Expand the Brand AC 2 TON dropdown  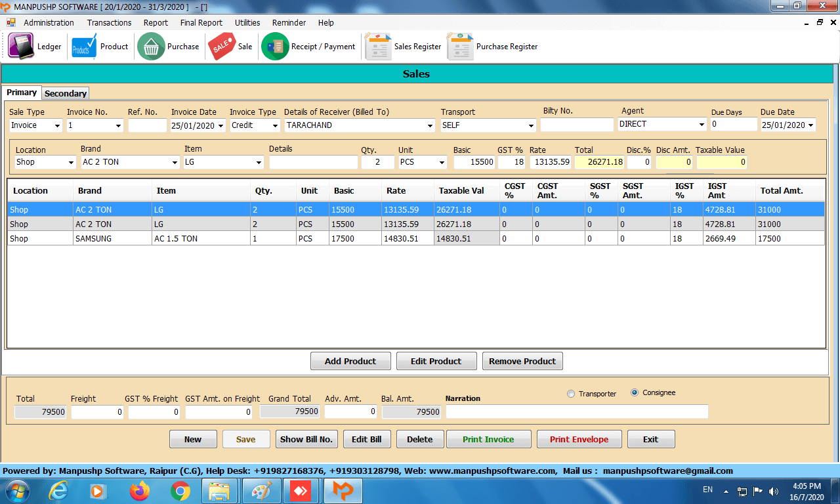coord(175,162)
